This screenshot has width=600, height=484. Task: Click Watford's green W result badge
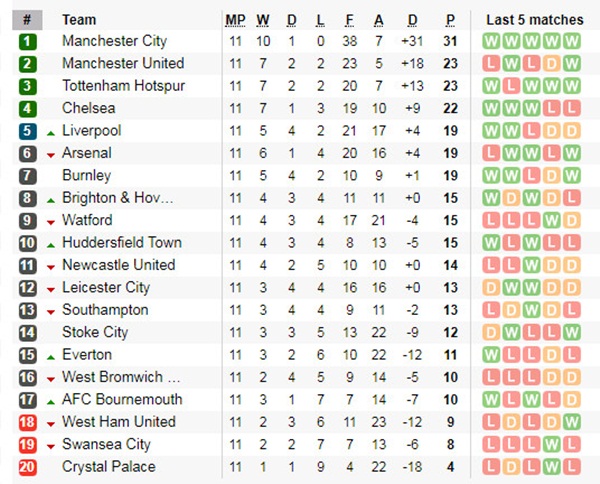(551, 220)
